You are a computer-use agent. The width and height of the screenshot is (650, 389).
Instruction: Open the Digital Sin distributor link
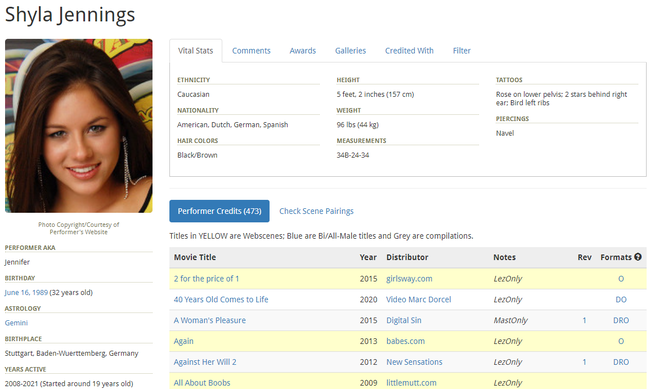point(404,320)
